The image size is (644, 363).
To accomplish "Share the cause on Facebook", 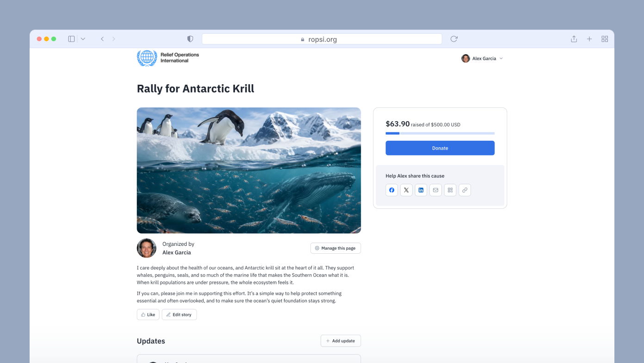I will (392, 190).
